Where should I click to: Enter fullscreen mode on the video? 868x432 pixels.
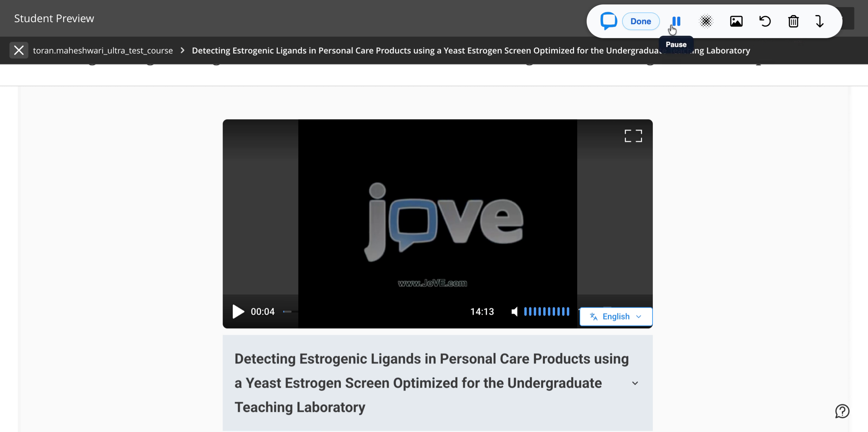point(633,136)
